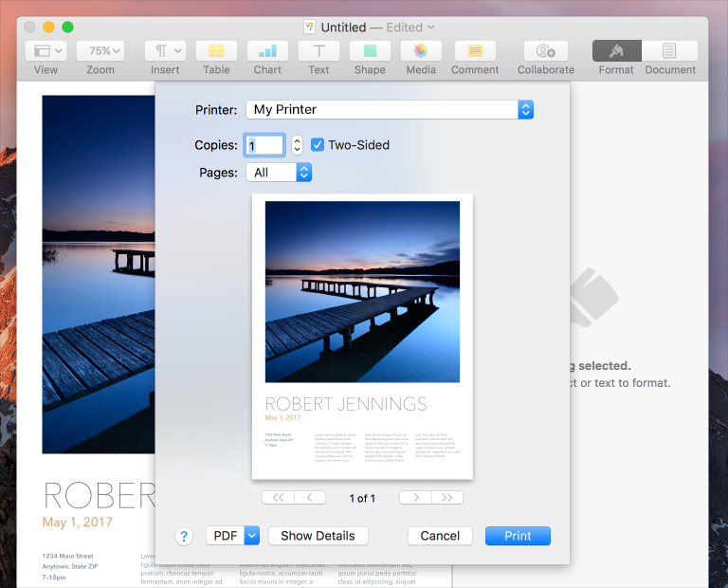Image resolution: width=728 pixels, height=588 pixels.
Task: Open the Insert paragraph menu
Action: point(165,50)
